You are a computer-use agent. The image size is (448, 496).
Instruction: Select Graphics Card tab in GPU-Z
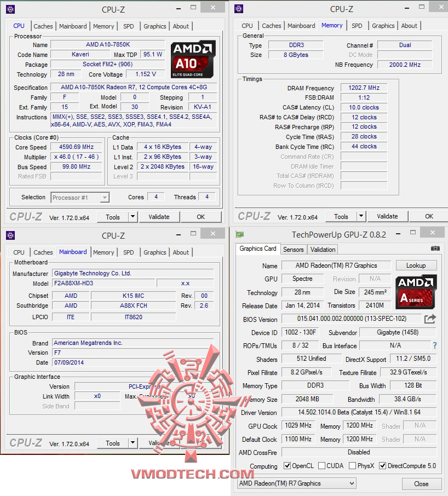[258, 249]
